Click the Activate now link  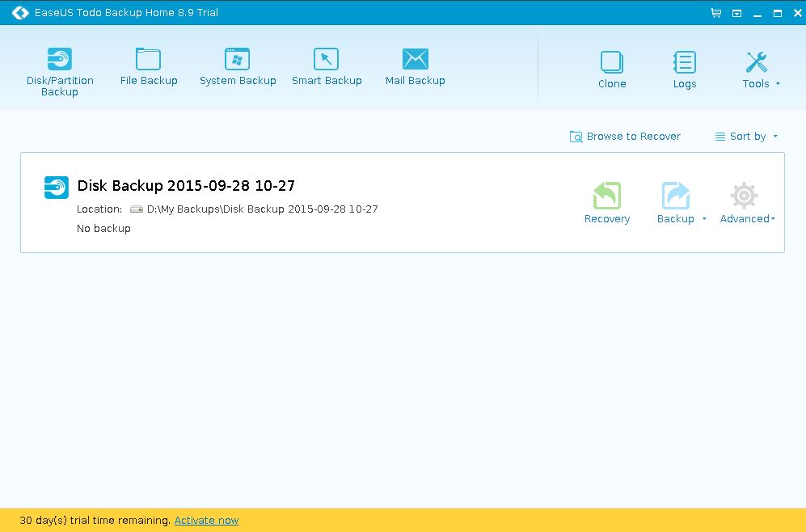pyautogui.click(x=206, y=520)
